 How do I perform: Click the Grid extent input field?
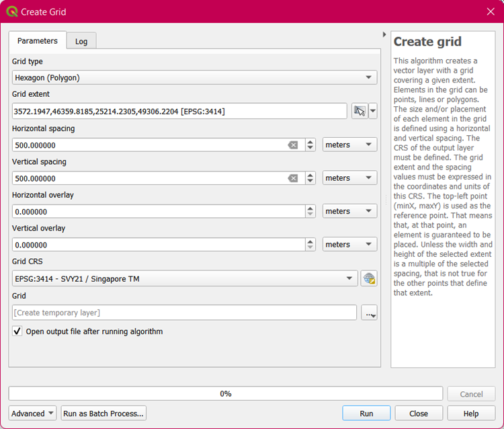(x=179, y=111)
